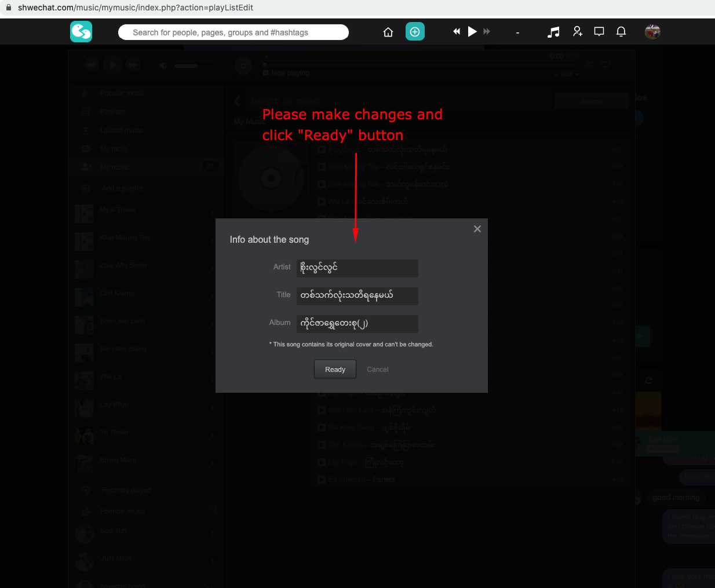Screen dimensions: 715x588
Task: Close the song info dialog
Action: click(477, 229)
